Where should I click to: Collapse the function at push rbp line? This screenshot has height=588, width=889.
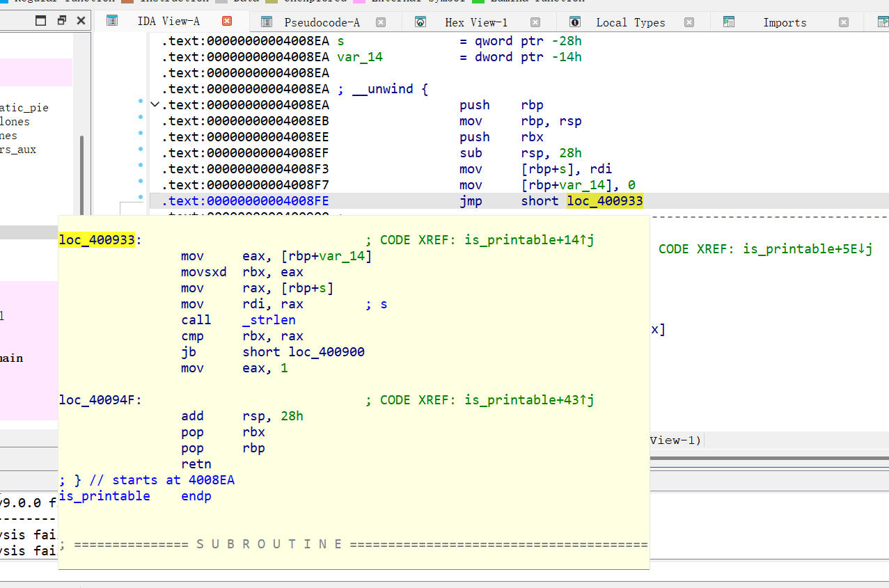(x=155, y=105)
